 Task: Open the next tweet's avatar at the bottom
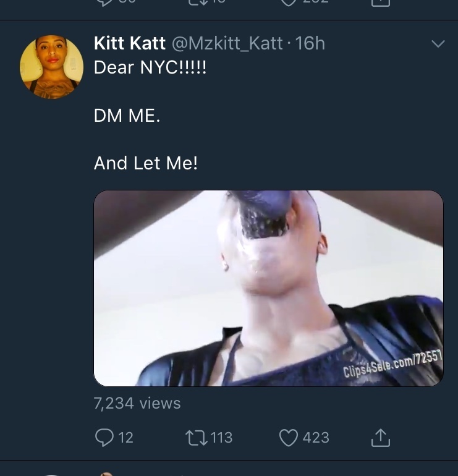[51, 474]
